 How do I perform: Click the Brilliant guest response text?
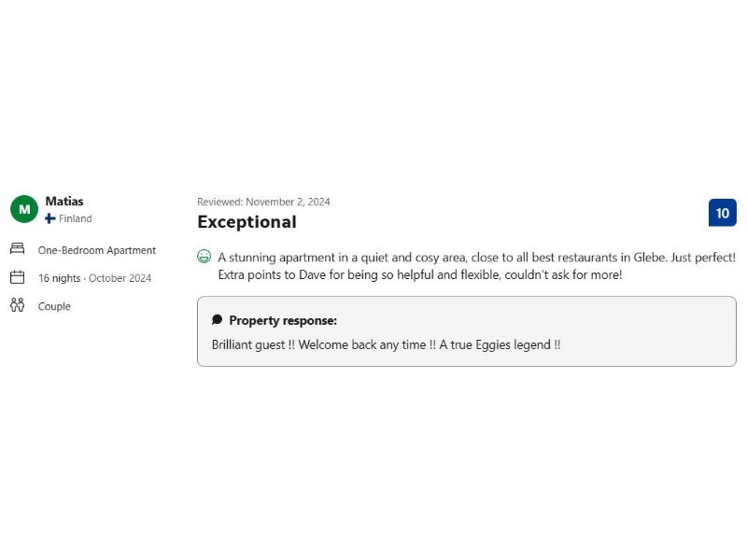[386, 344]
